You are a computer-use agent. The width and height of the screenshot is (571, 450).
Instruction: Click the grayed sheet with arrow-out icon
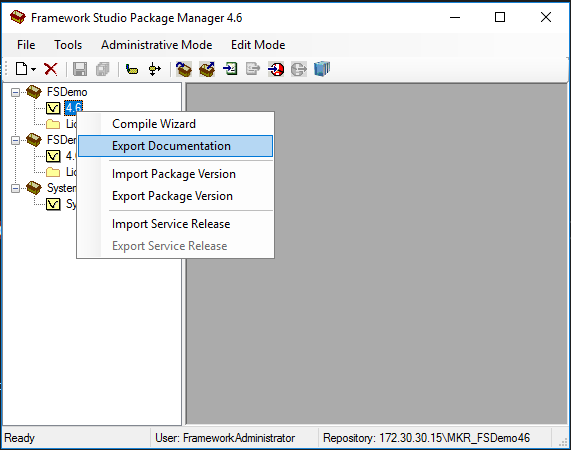click(253, 69)
